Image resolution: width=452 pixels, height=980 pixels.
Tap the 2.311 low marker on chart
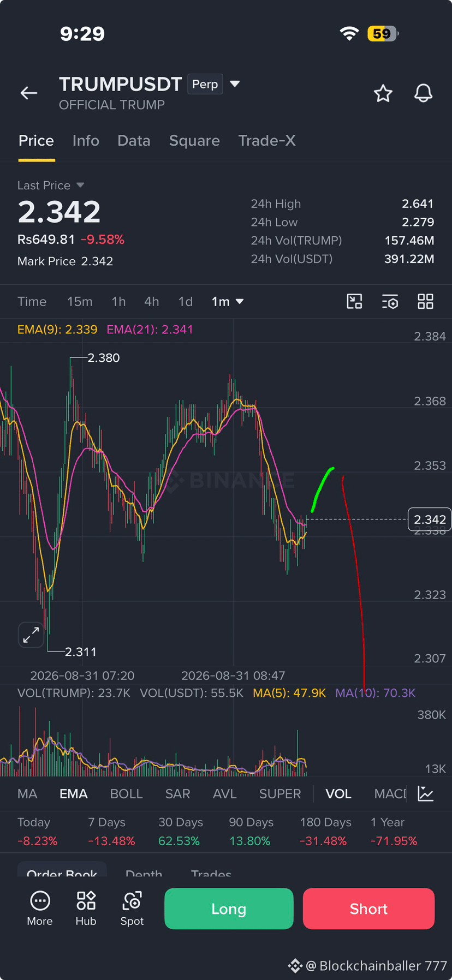click(x=80, y=652)
